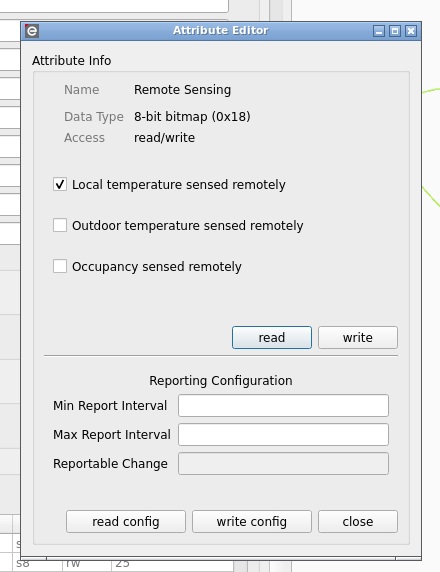Image resolution: width=440 pixels, height=572 pixels.
Task: Focus the Min Report Interval field
Action: pyautogui.click(x=283, y=405)
